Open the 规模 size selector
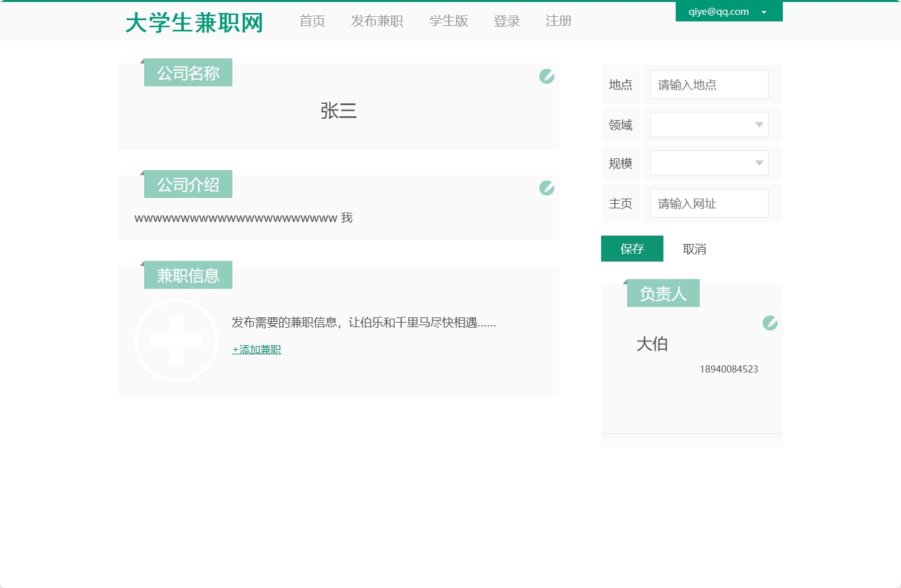 (708, 163)
